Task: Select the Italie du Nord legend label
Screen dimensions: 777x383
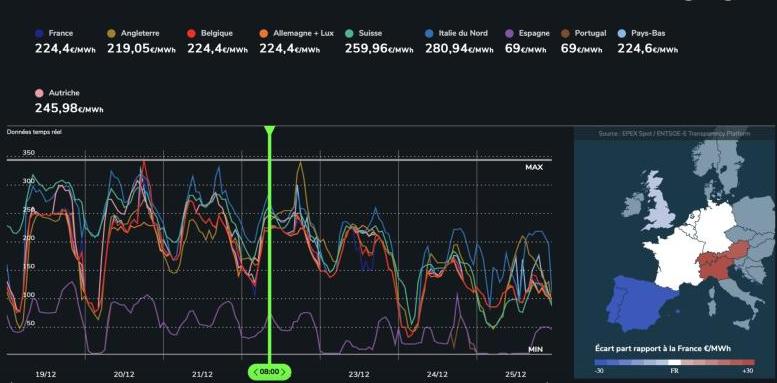Action: [463, 33]
